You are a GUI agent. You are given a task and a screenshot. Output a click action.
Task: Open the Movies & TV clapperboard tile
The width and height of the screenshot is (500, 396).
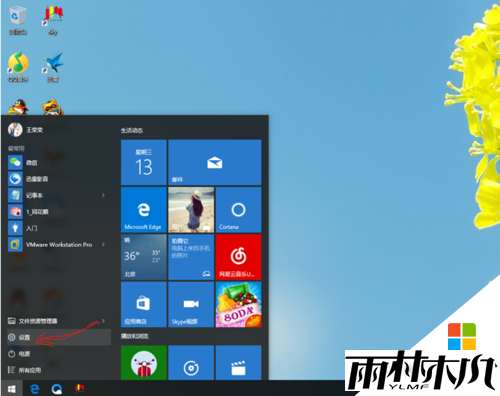coord(238,363)
